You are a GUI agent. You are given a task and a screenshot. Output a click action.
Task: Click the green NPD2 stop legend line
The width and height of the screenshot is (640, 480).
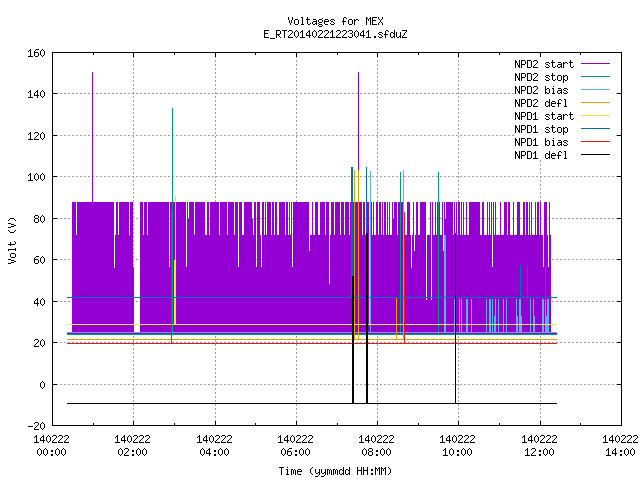click(595, 76)
